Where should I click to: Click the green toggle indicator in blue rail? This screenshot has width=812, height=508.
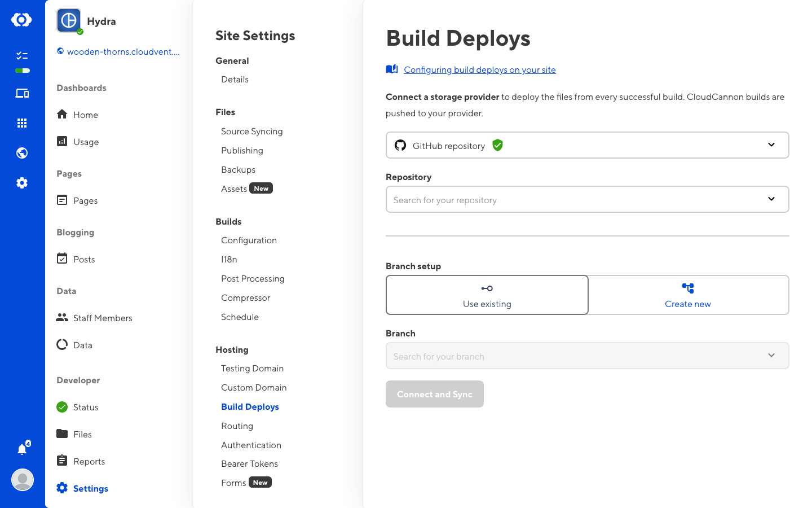point(23,71)
